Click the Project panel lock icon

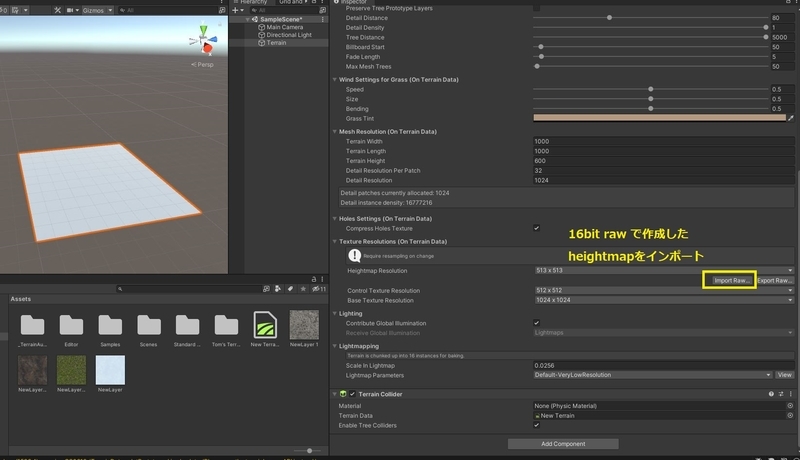click(314, 279)
